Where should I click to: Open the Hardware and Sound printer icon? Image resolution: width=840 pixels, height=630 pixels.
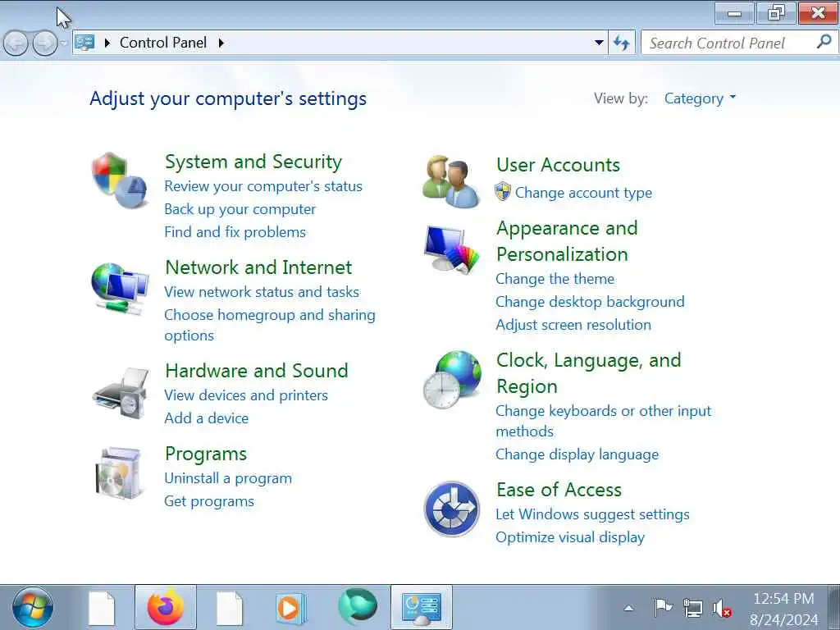pos(120,393)
